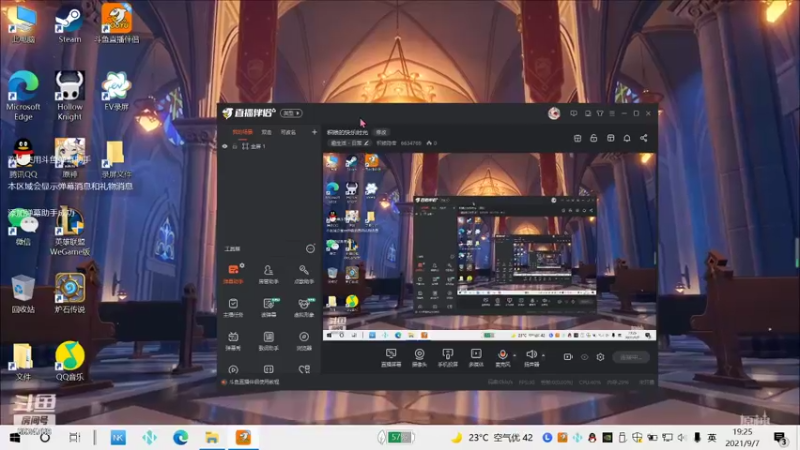Image resolution: width=800 pixels, height=450 pixels.
Task: Open the toolbox more options circle button
Action: (x=310, y=249)
